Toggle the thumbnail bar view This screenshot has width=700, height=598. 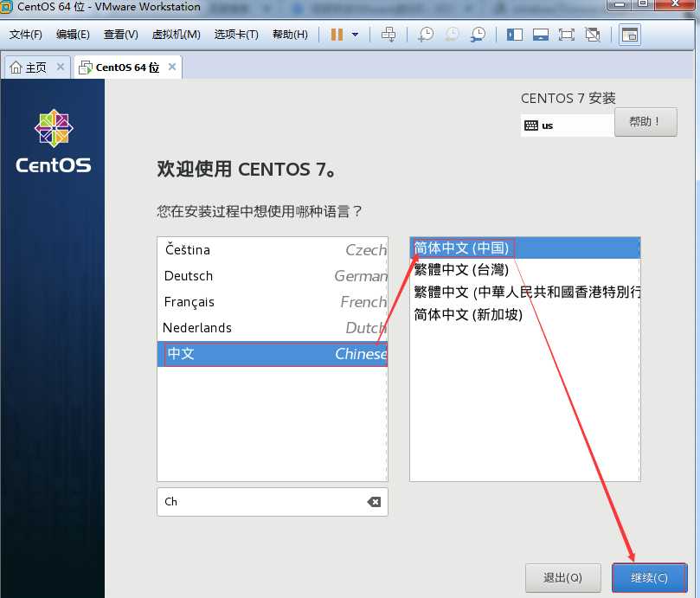(x=541, y=35)
